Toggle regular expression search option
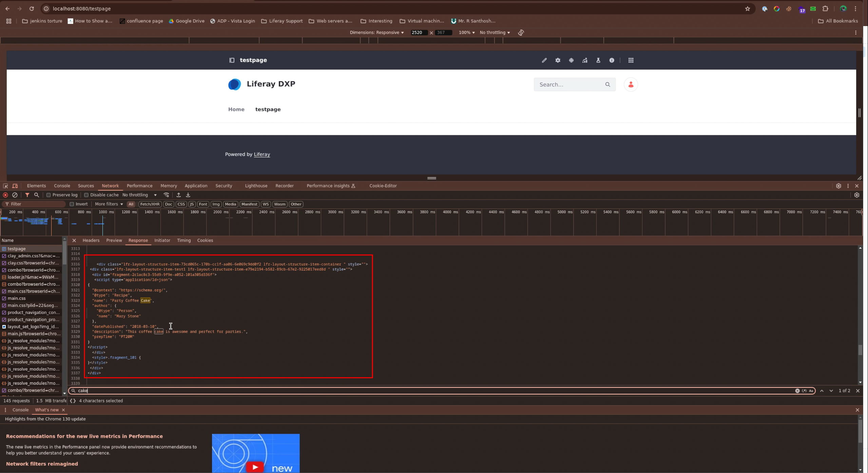 (804, 391)
